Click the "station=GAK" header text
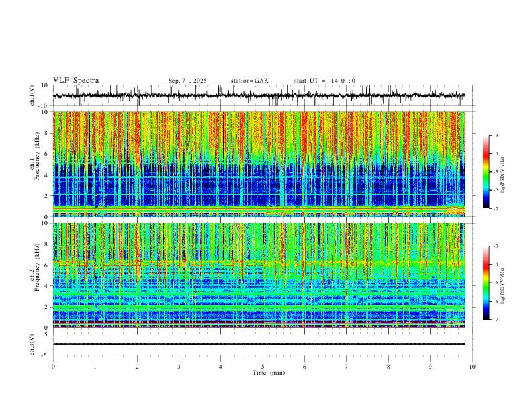The width and height of the screenshot is (532, 411). point(249,81)
